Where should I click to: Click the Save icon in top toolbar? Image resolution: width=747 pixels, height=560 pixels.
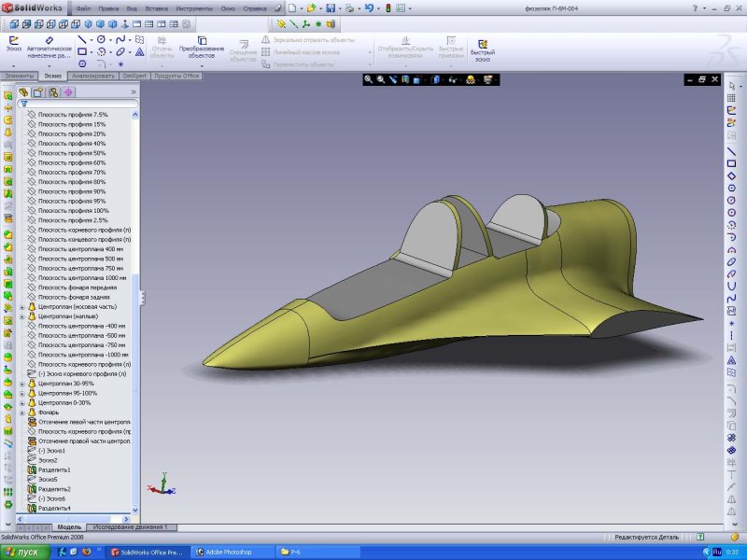pos(331,8)
